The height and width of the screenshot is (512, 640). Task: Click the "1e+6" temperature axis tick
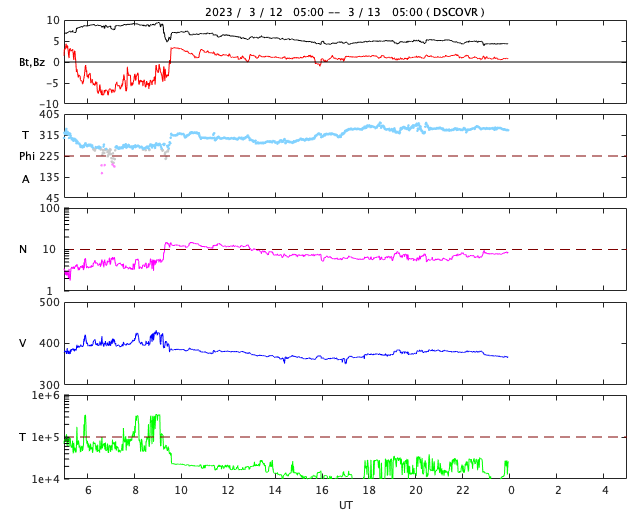click(x=46, y=396)
